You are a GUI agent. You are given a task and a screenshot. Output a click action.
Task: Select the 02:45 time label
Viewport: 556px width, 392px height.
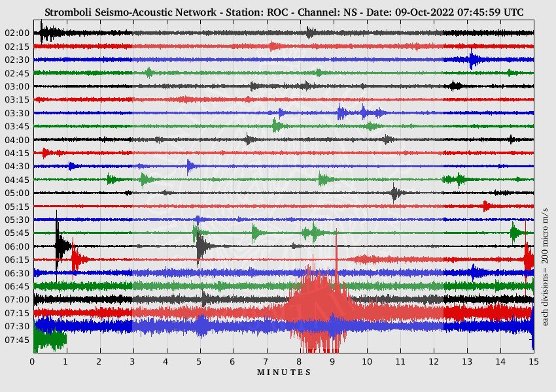[x=17, y=73]
